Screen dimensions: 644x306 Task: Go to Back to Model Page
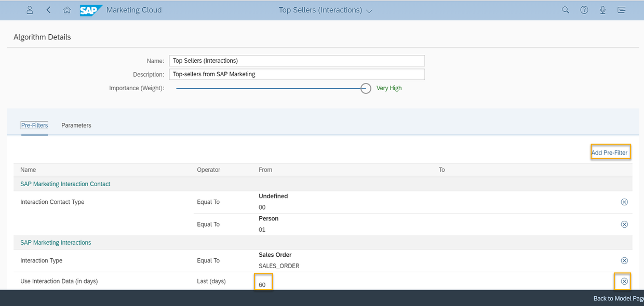point(619,298)
